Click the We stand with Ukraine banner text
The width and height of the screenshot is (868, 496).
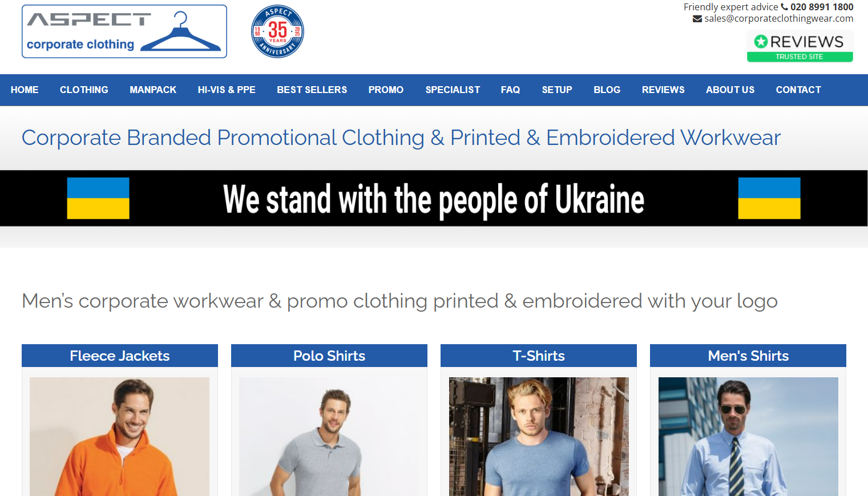click(x=434, y=199)
